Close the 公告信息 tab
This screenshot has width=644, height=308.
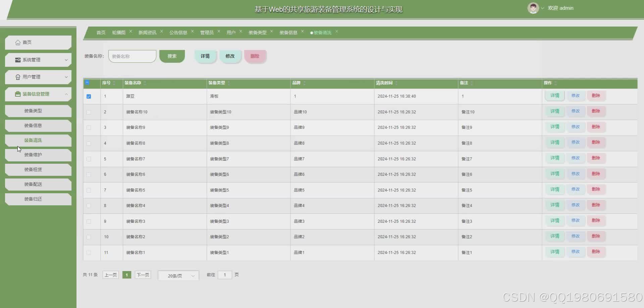click(x=193, y=32)
